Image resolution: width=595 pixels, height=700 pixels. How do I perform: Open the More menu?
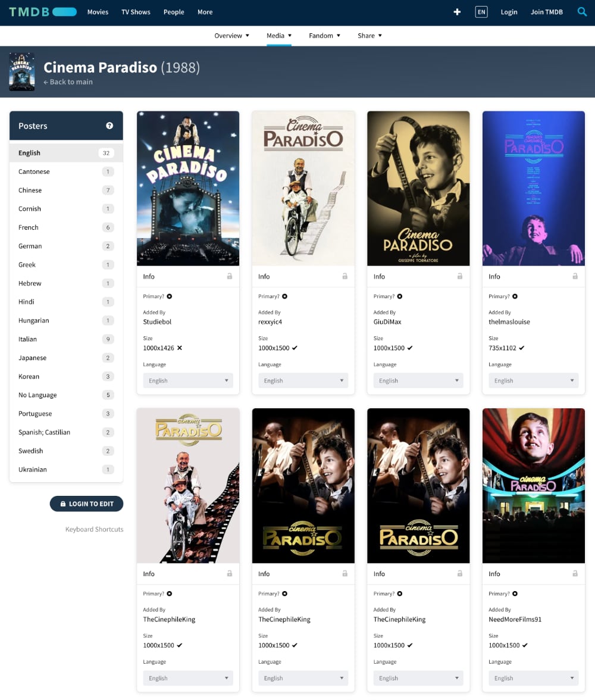pos(205,12)
